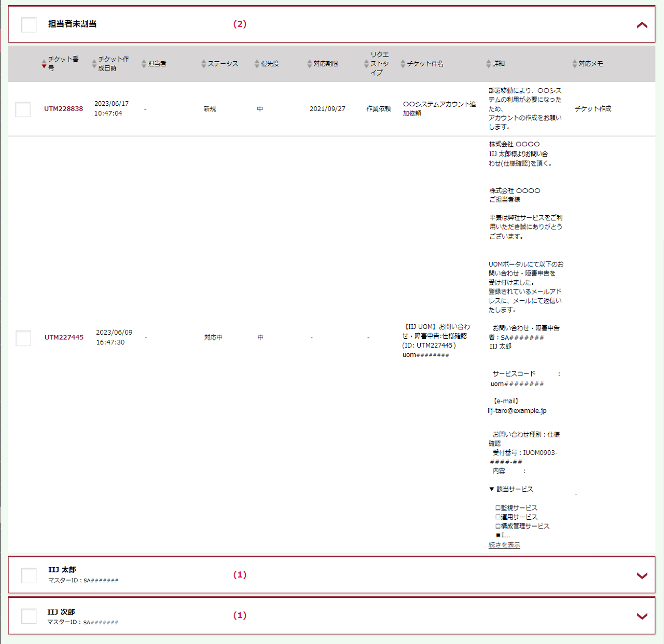Check the 担当者未割当 group checkbox
Viewport: 664px width, 644px height.
coord(29,25)
